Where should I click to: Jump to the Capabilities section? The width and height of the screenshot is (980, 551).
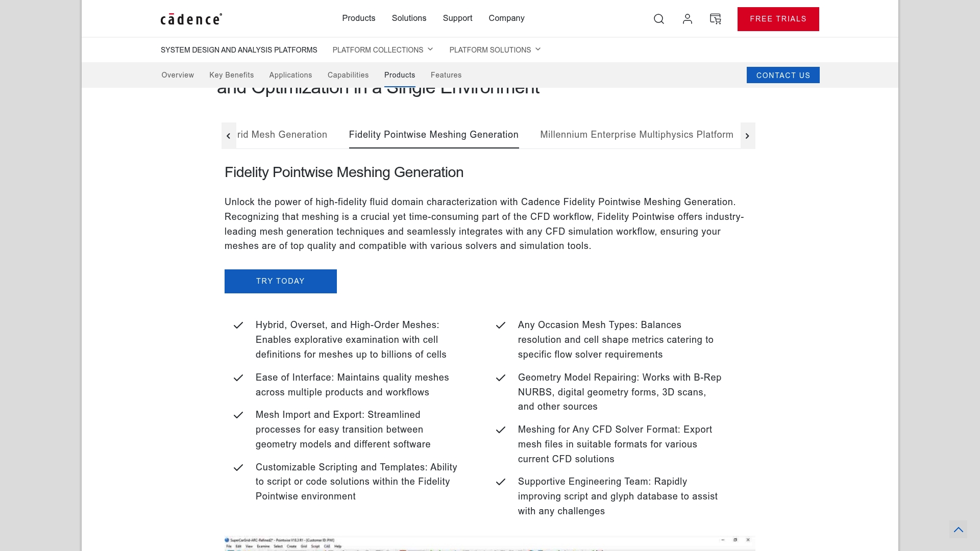click(348, 75)
